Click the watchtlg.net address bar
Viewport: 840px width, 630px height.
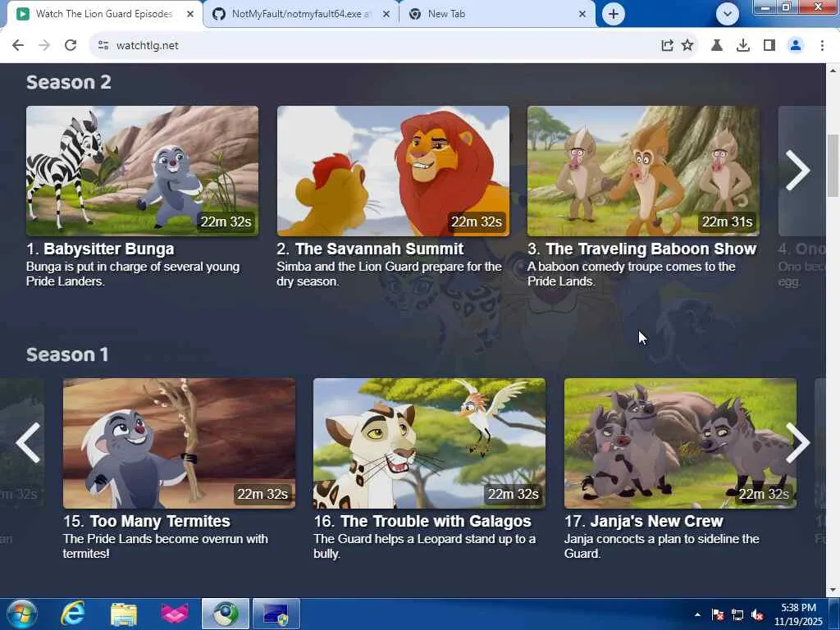(x=375, y=46)
